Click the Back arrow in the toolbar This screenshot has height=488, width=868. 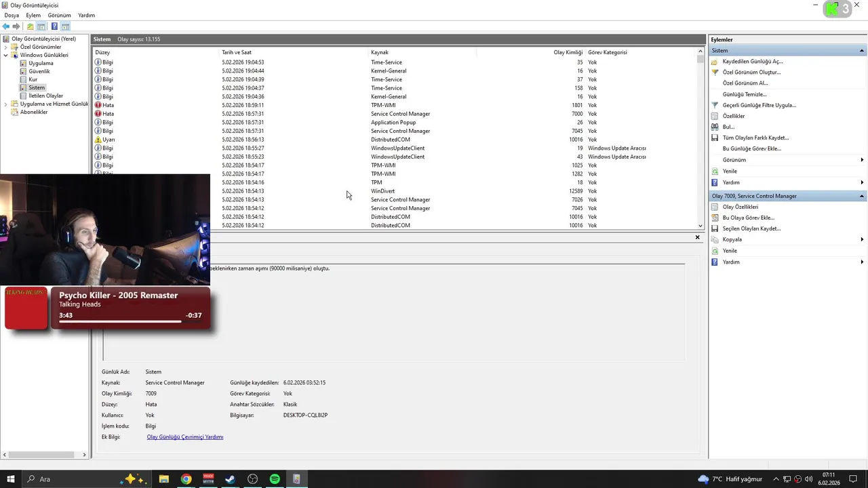(6, 26)
